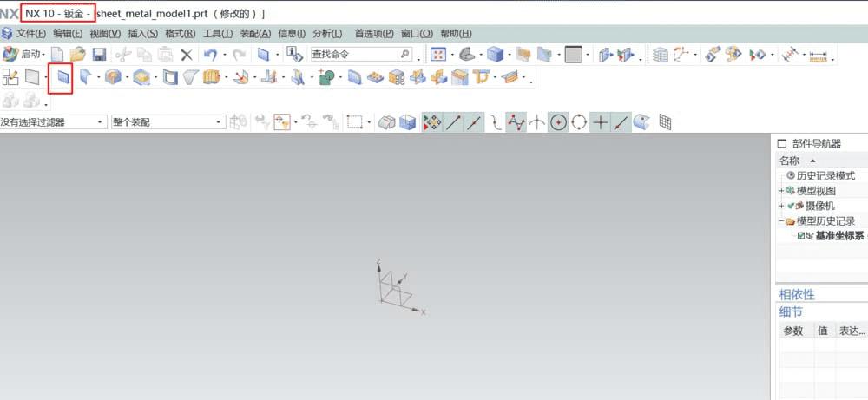Open the dropdown arrow beside the rectangle selection icon
The height and width of the screenshot is (400, 868).
point(369,123)
